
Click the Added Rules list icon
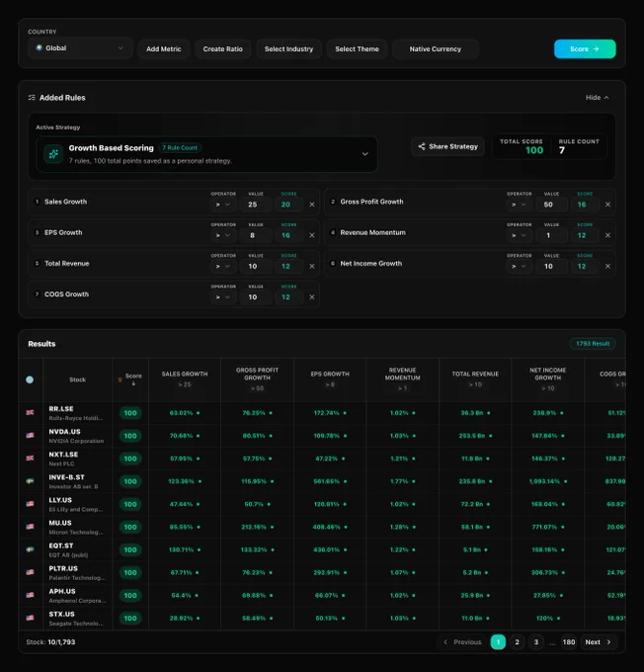(x=32, y=98)
